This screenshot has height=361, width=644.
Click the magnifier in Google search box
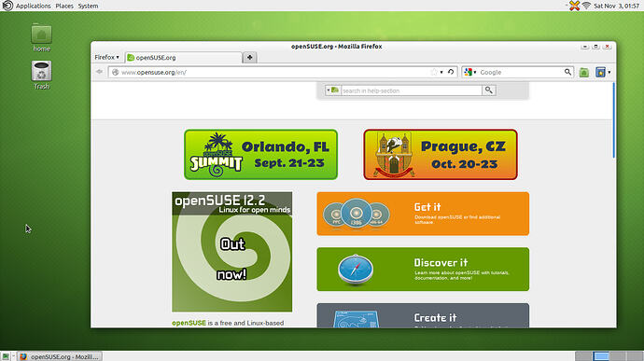567,72
